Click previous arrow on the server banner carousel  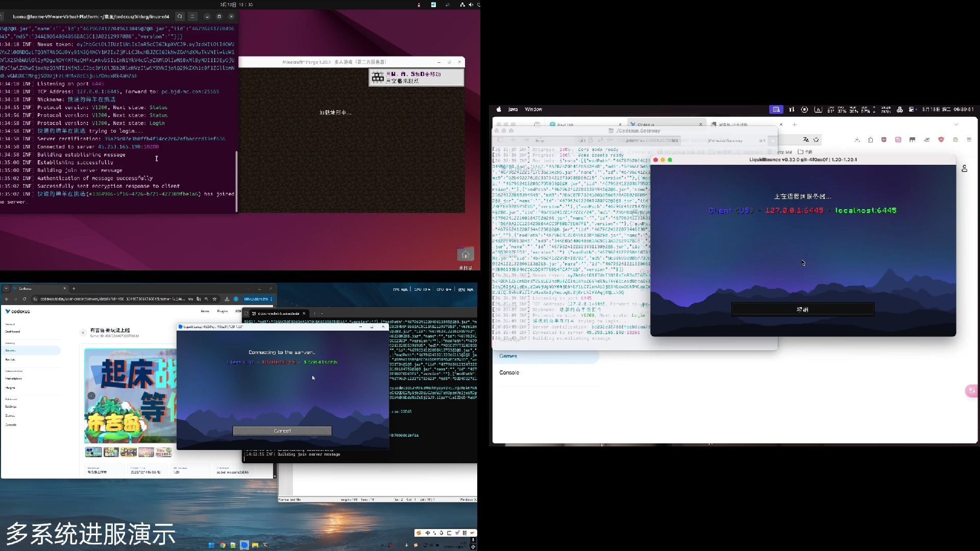pyautogui.click(x=91, y=395)
